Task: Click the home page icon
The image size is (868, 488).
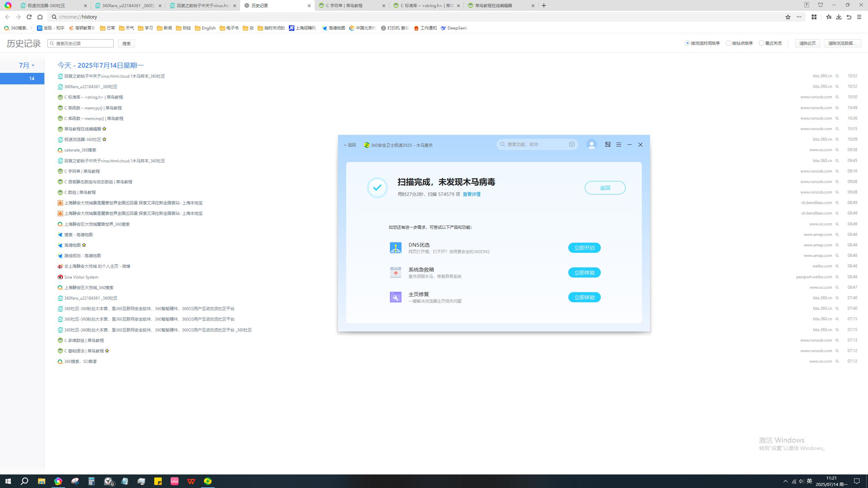Action: point(40,17)
